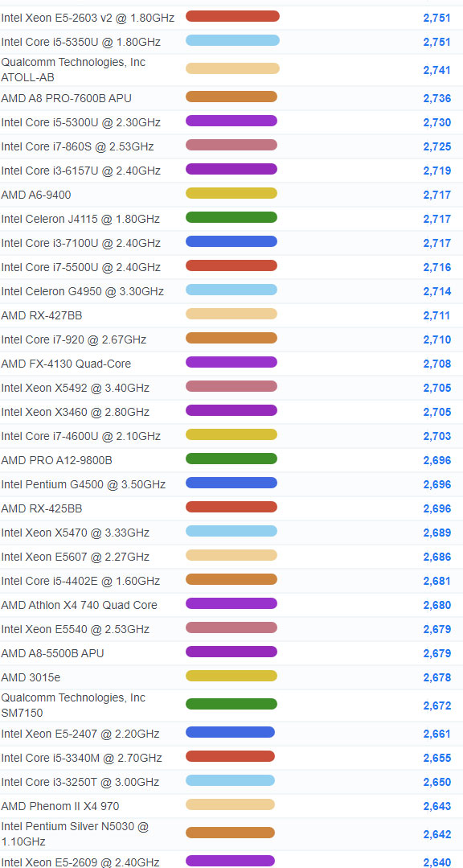Open the Intel Xeon X5492 @ 3.40GHz page
This screenshot has height=868, width=463.
click(x=76, y=388)
